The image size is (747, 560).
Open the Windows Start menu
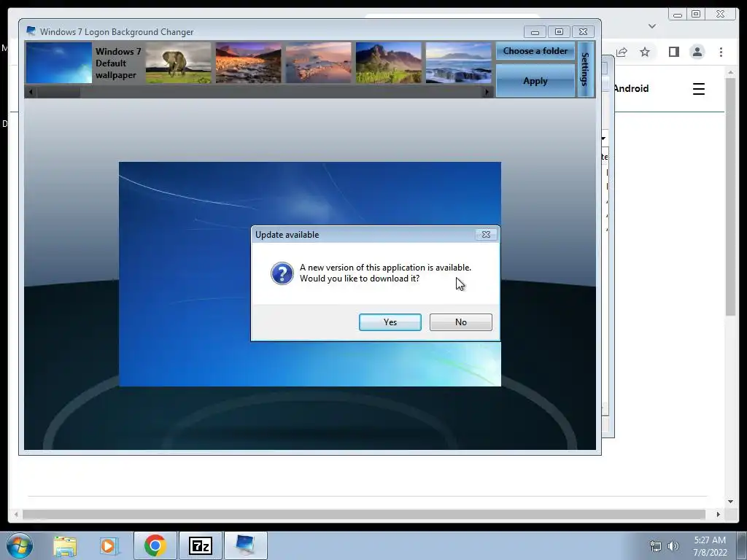click(20, 545)
